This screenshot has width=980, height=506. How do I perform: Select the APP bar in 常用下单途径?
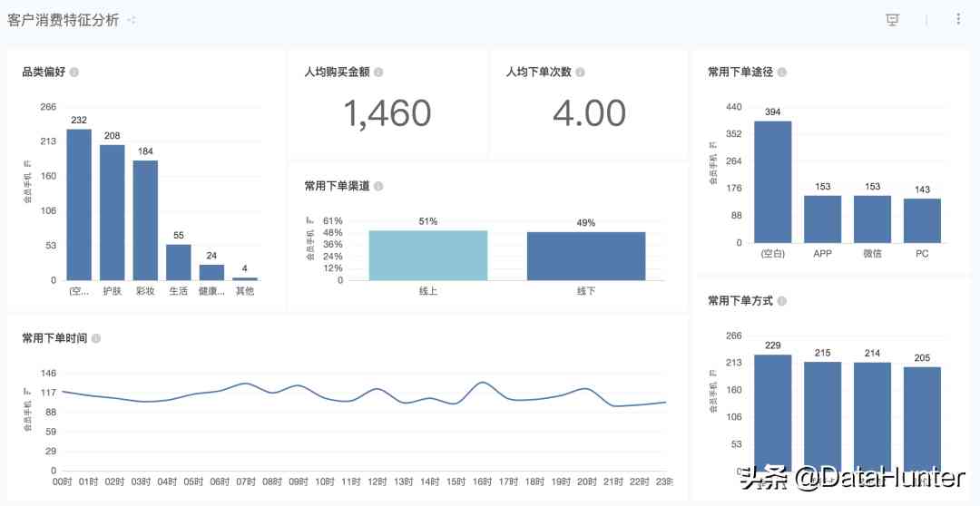click(x=822, y=219)
